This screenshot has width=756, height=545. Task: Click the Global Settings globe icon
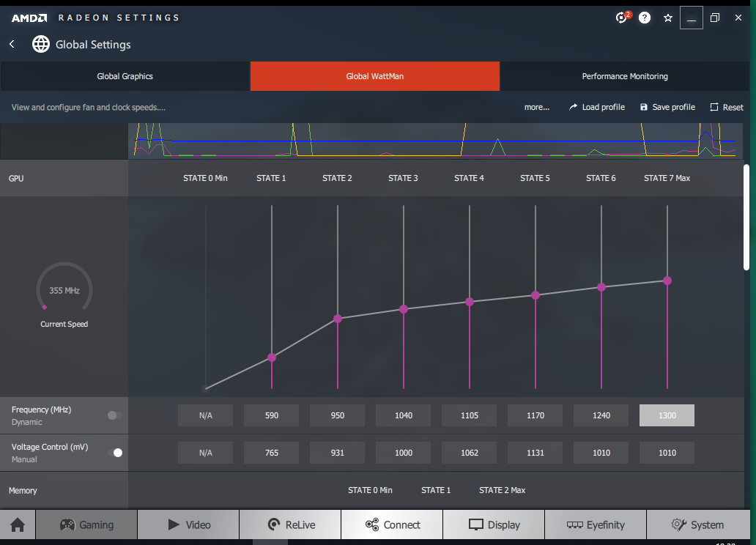pyautogui.click(x=41, y=45)
